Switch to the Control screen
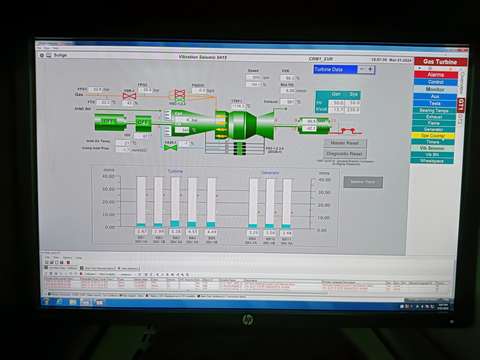This screenshot has width=480, height=360. [435, 82]
